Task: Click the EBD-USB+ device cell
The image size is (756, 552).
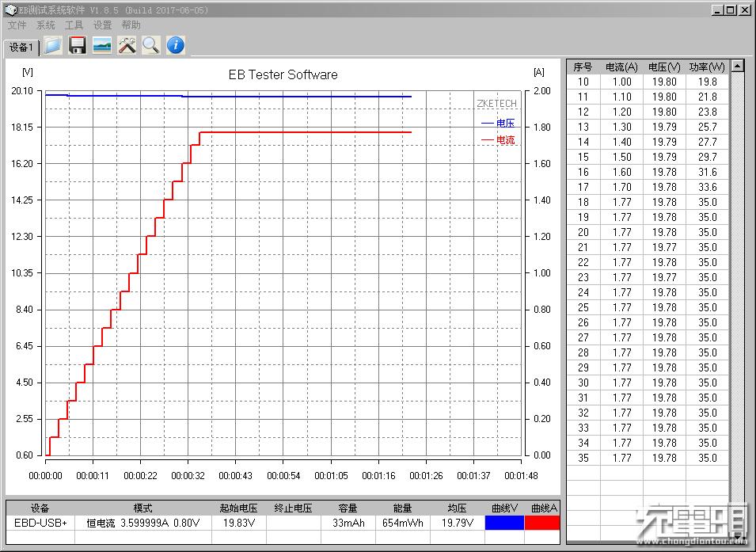Action: click(40, 523)
